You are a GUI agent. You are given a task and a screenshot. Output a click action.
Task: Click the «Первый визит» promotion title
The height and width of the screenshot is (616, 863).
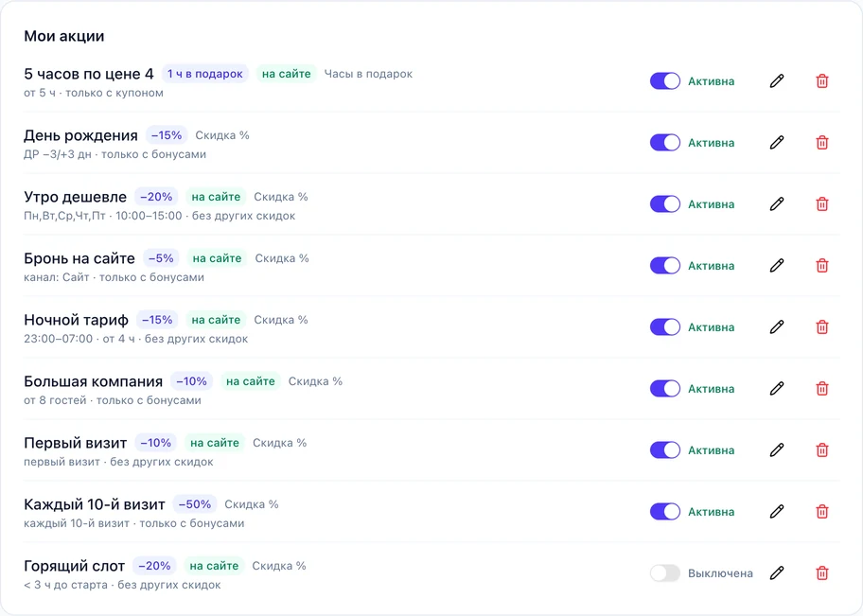pyautogui.click(x=76, y=443)
